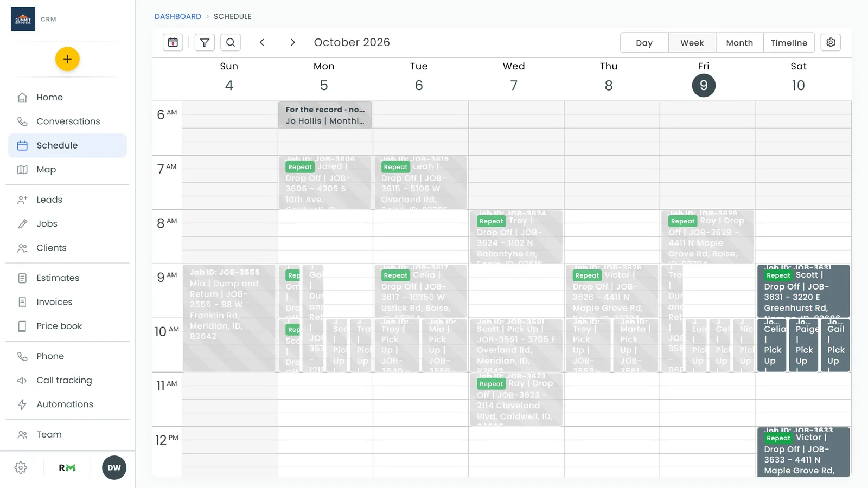The width and height of the screenshot is (868, 488).
Task: Click the schedule search magnifier icon
Action: pos(231,42)
